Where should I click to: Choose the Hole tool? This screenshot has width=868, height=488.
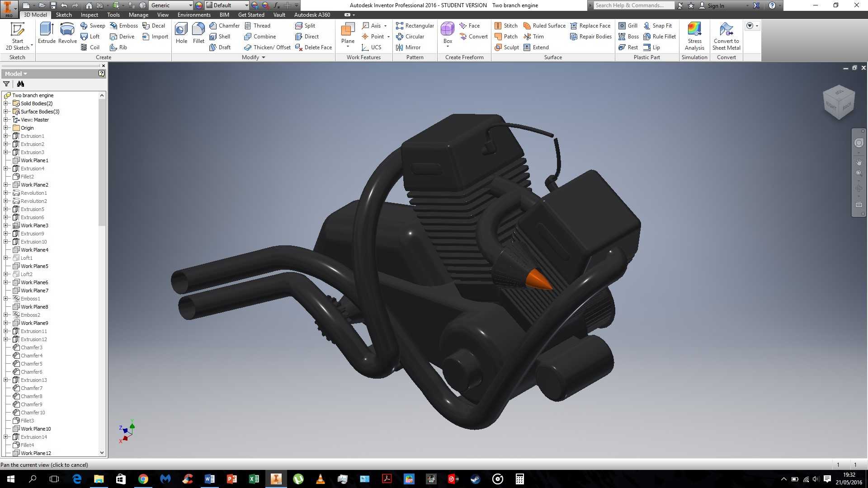tap(181, 33)
